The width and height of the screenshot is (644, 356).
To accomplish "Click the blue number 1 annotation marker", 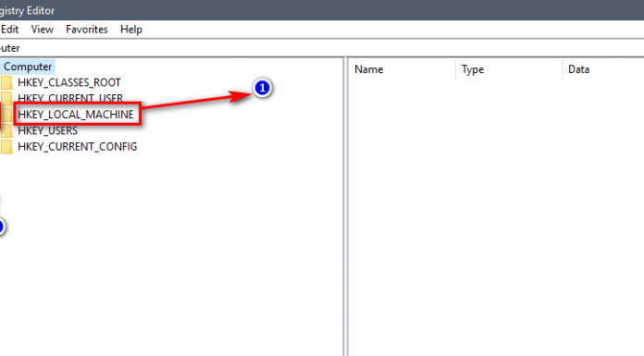I will pos(263,88).
